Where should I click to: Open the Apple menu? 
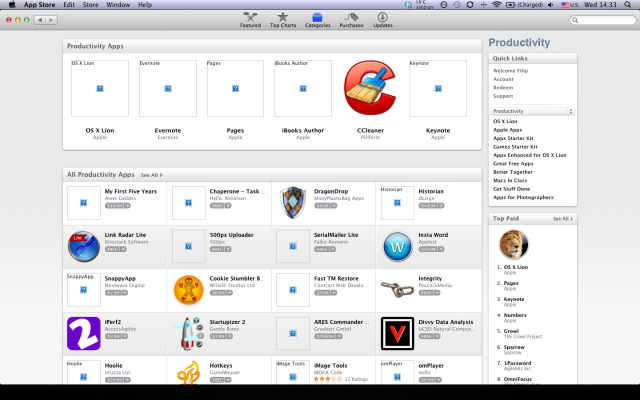tap(12, 5)
